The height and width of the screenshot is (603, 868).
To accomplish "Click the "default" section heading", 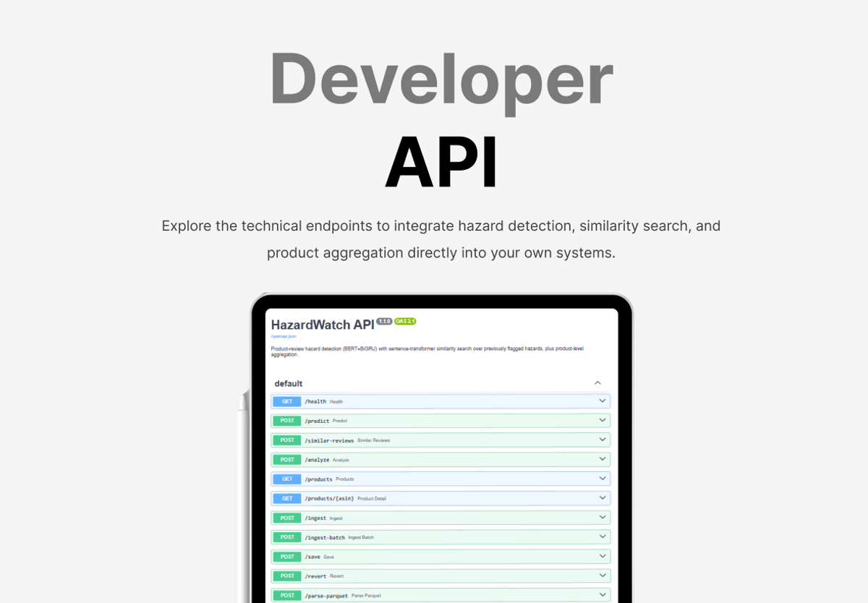I will 289,383.
